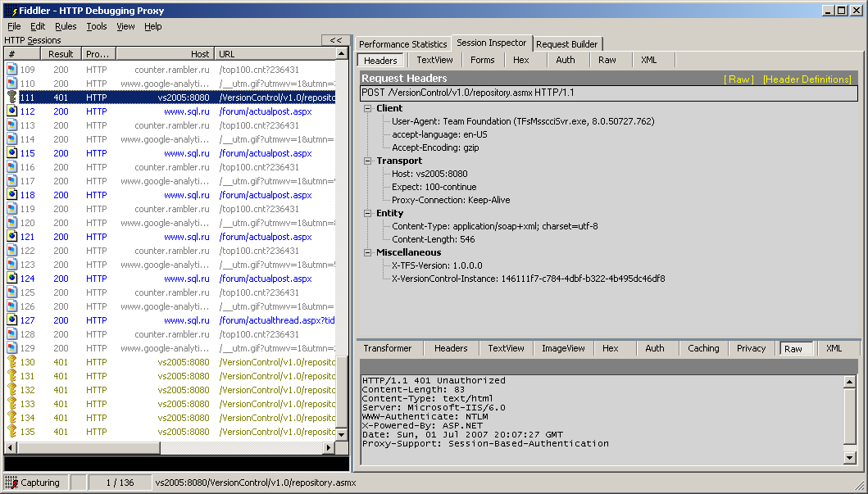Viewport: 868px width, 494px height.
Task: Switch to Performance Statistics tab
Action: pos(403,43)
